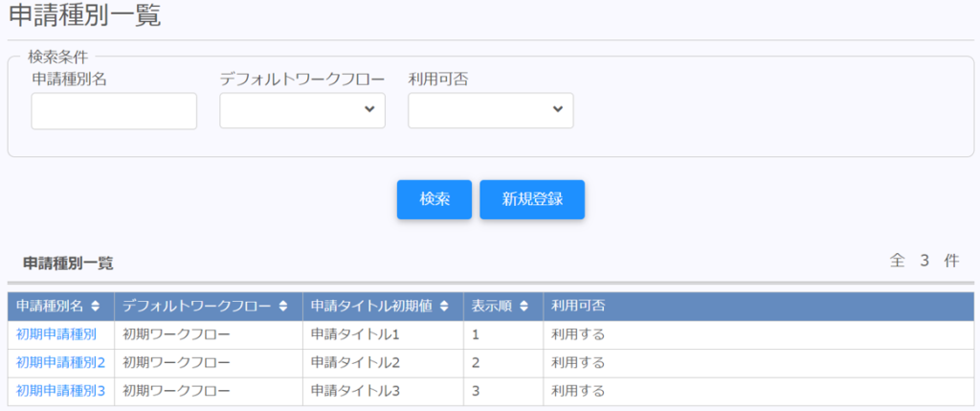Click the 全 3 件 result count

click(x=924, y=261)
